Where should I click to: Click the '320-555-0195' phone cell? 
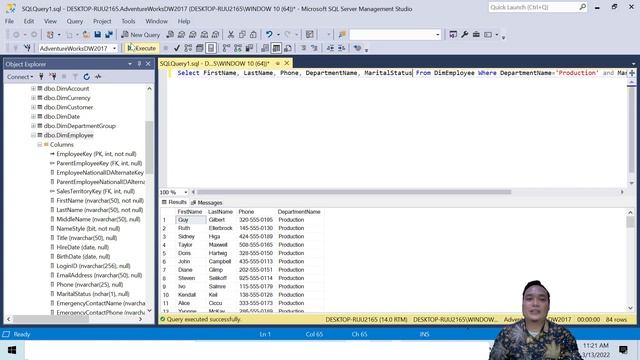256,220
